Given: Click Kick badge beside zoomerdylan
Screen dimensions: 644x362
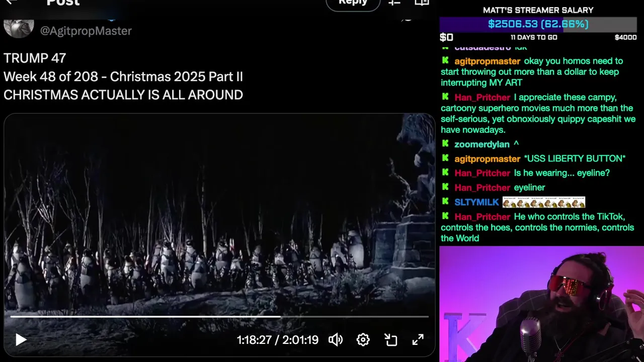Looking at the screenshot, I should click(445, 144).
